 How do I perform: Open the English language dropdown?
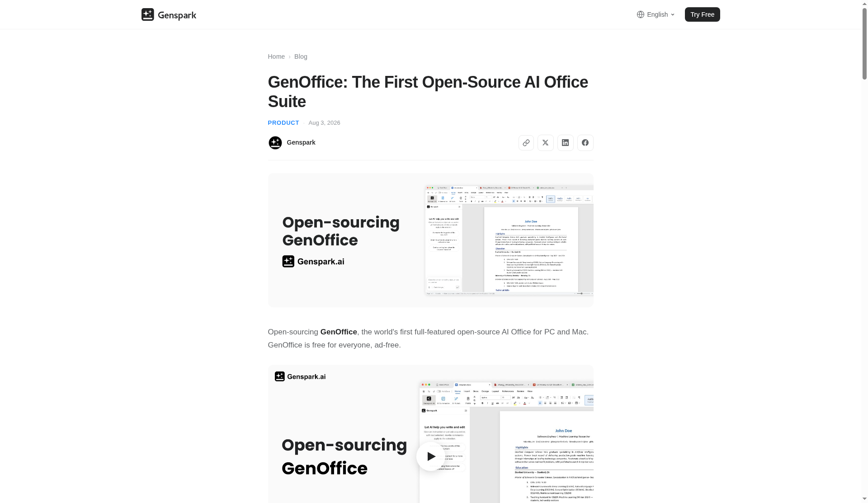point(656,14)
